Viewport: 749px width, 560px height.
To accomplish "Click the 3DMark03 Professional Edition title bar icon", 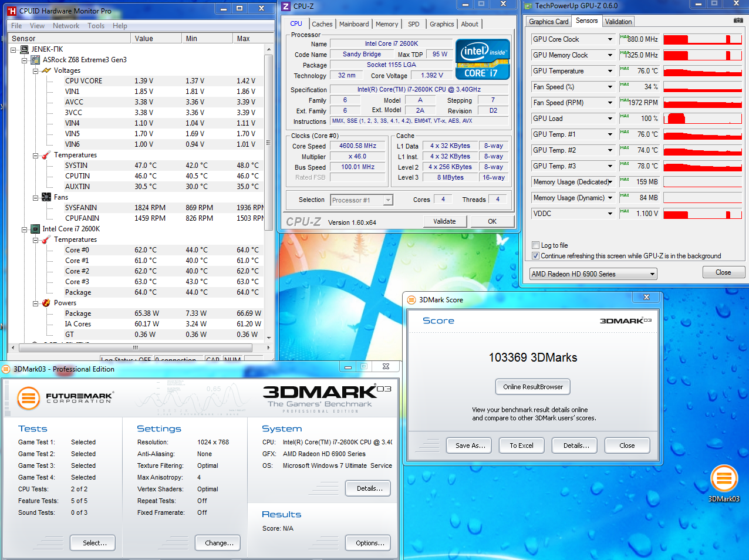I will point(6,369).
